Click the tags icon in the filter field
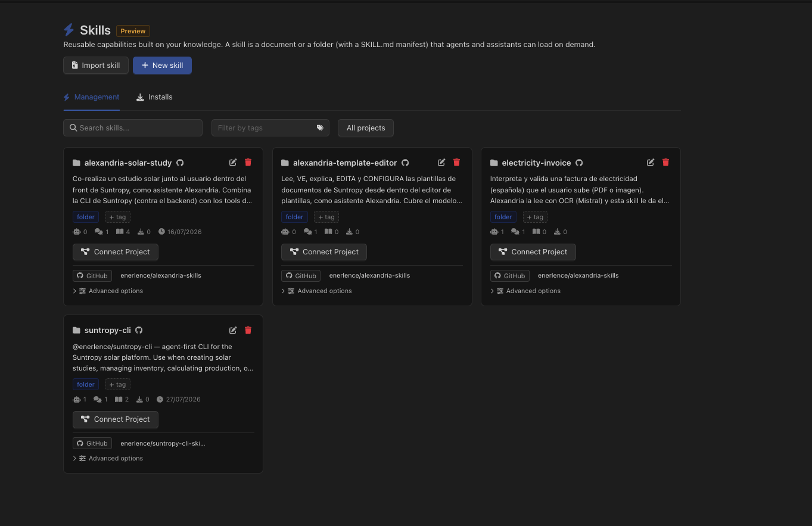Image resolution: width=812 pixels, height=526 pixels. [x=320, y=127]
